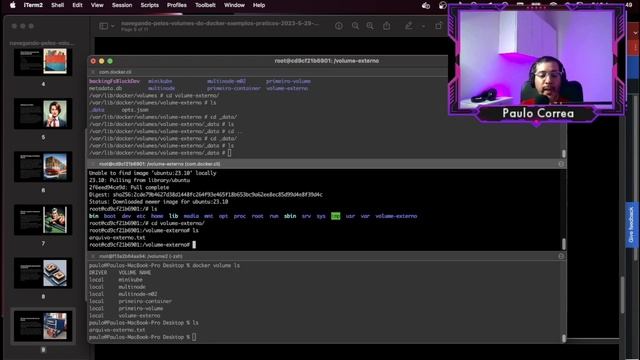Zoom in using the Preview toolbar
Viewport: 640px width, 360px height.
click(x=370, y=26)
